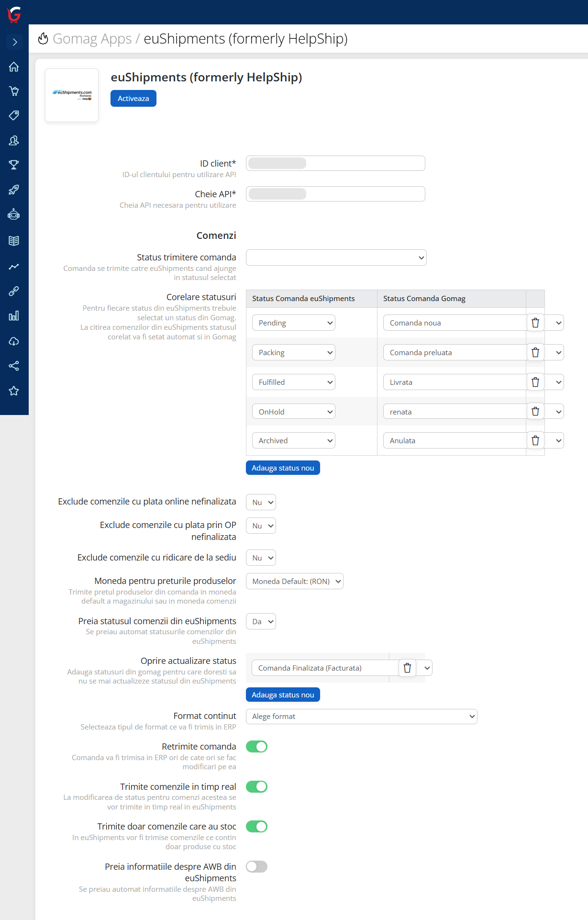Toggle the Retrimite comanda switch
The width and height of the screenshot is (588, 920).
pos(256,747)
